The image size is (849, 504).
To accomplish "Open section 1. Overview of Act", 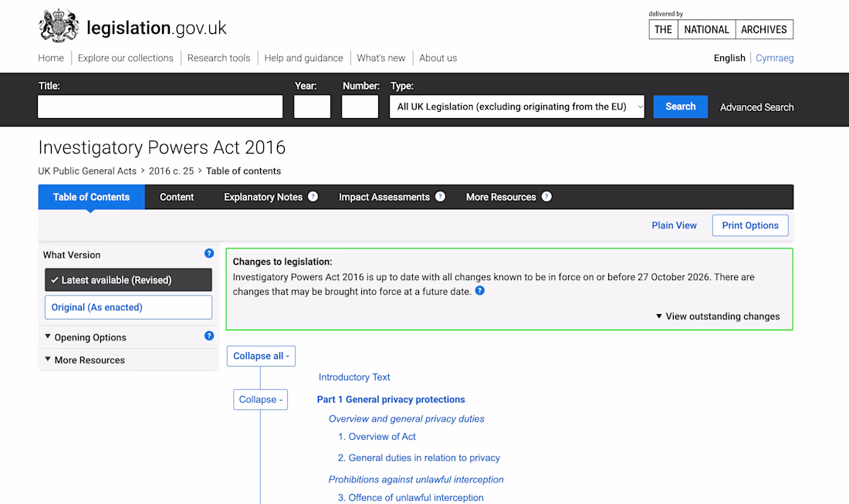I will pos(377,436).
